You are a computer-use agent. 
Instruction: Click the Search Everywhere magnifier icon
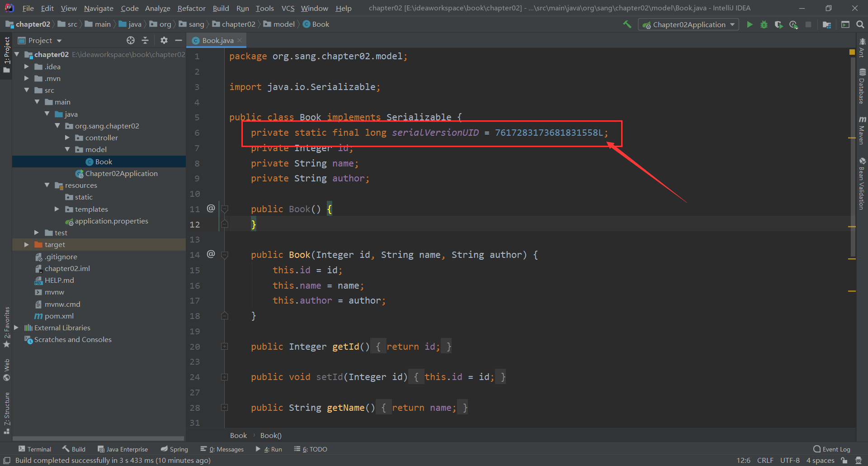click(x=860, y=24)
